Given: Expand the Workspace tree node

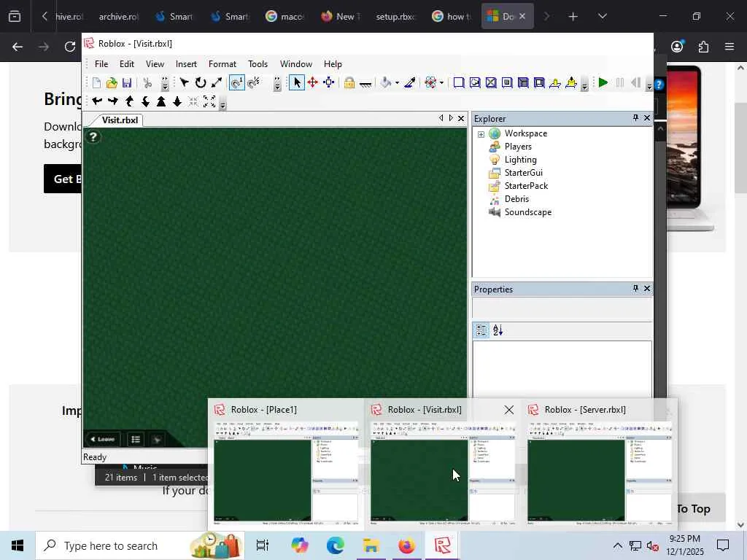Looking at the screenshot, I should (481, 134).
